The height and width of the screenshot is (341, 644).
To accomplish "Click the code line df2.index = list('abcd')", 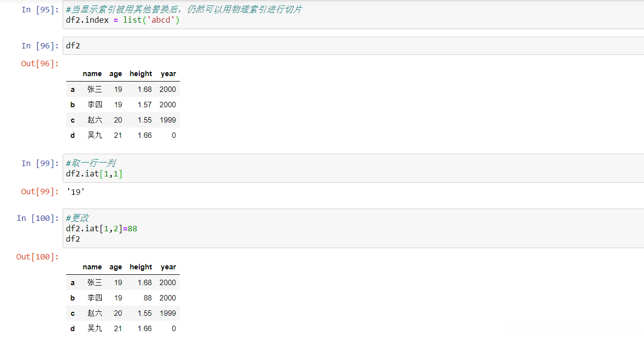I will (x=122, y=21).
